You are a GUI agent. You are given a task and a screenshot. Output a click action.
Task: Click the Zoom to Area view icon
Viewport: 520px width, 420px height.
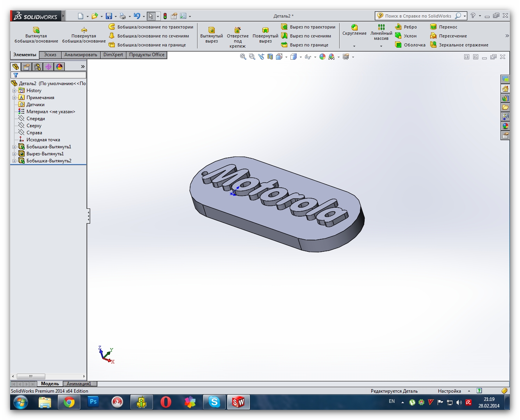(x=252, y=57)
